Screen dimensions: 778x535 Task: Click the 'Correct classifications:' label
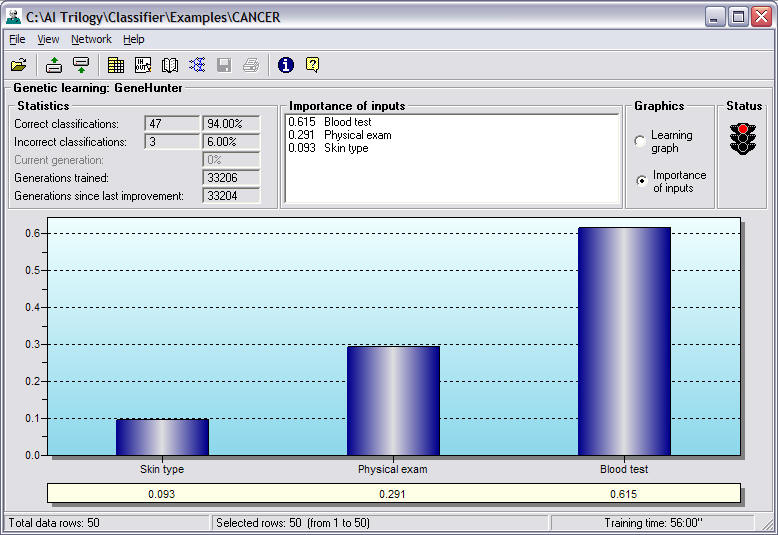tap(66, 124)
